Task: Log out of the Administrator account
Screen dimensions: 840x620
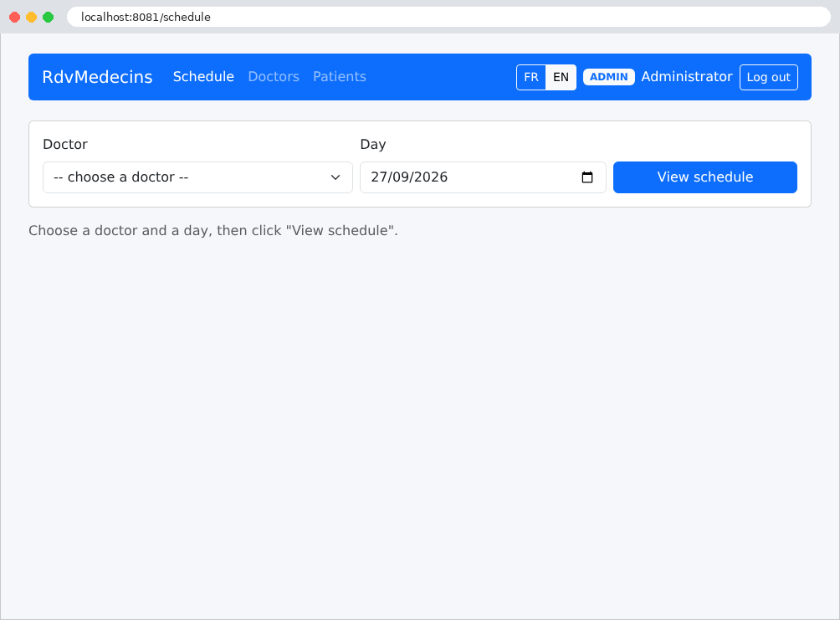Action: tap(769, 77)
